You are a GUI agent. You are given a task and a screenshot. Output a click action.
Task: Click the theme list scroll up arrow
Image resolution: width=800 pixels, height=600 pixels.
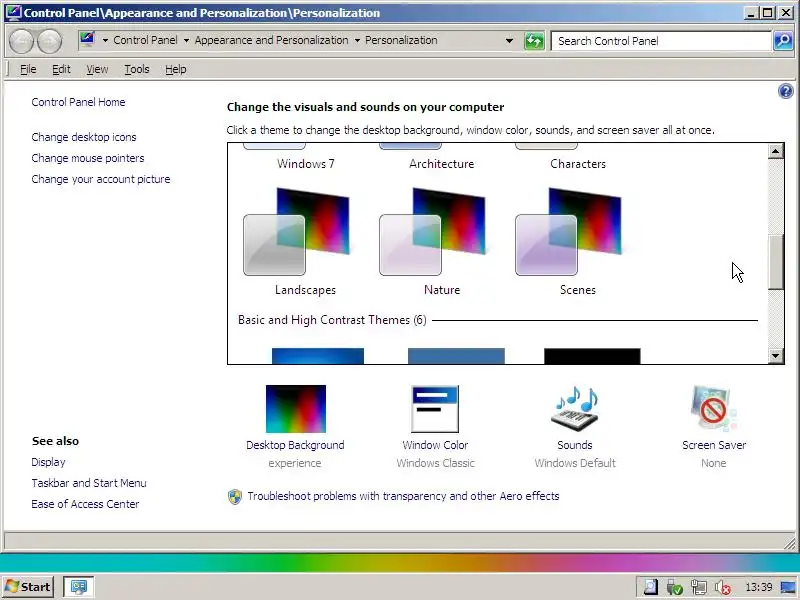point(776,151)
